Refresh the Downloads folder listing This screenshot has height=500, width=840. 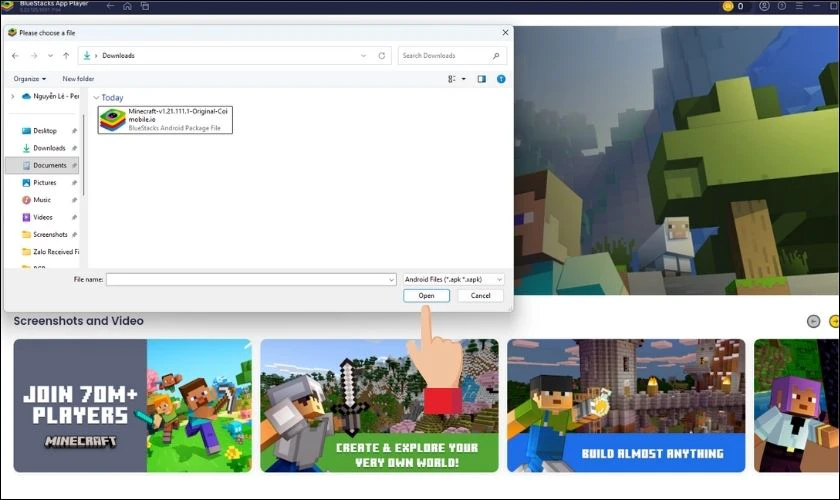pyautogui.click(x=381, y=56)
